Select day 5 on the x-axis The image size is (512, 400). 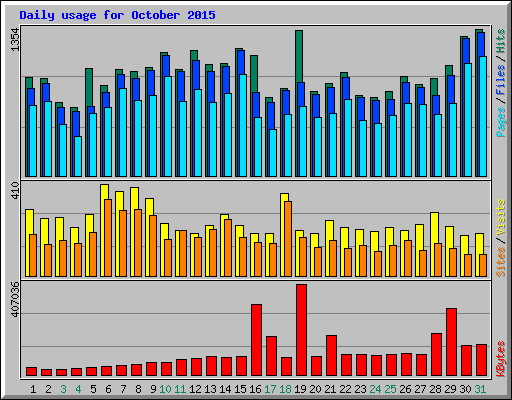pyautogui.click(x=93, y=389)
